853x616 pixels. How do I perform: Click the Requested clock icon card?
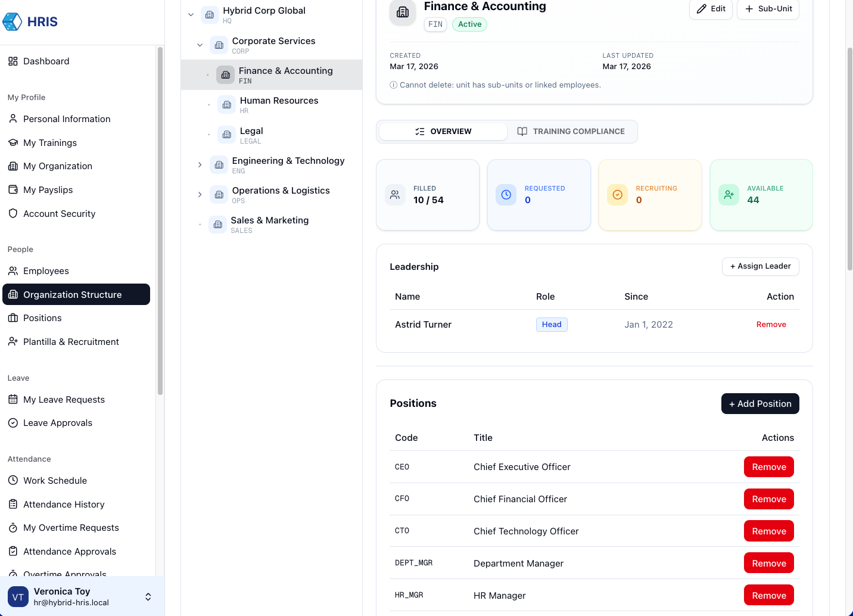(x=506, y=195)
